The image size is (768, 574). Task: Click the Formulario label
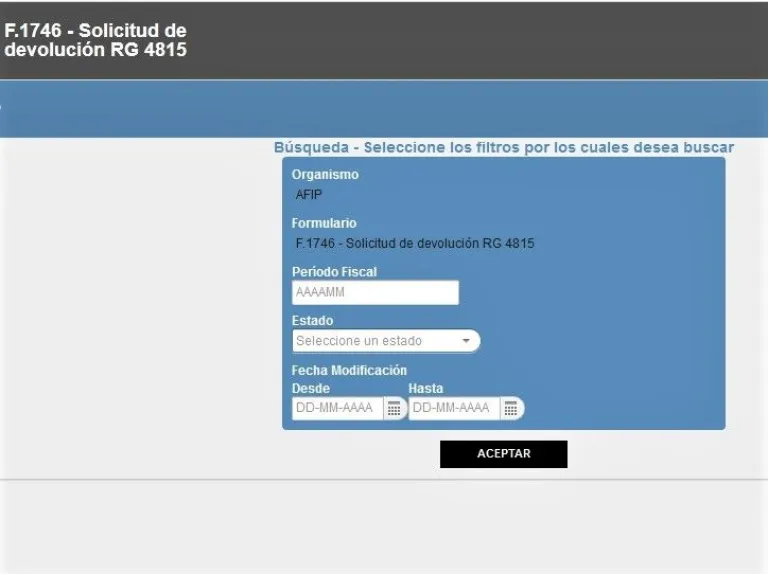pyautogui.click(x=324, y=223)
